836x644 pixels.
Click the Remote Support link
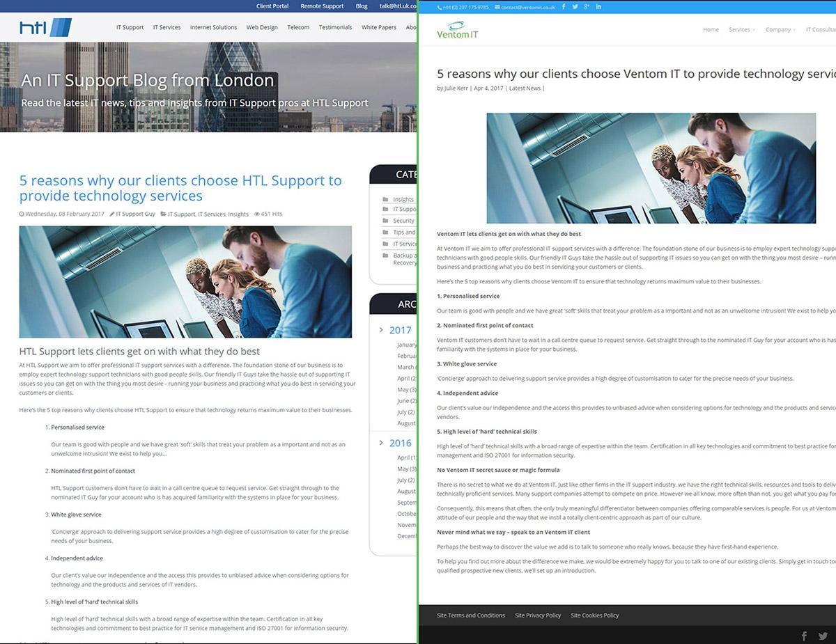322,6
